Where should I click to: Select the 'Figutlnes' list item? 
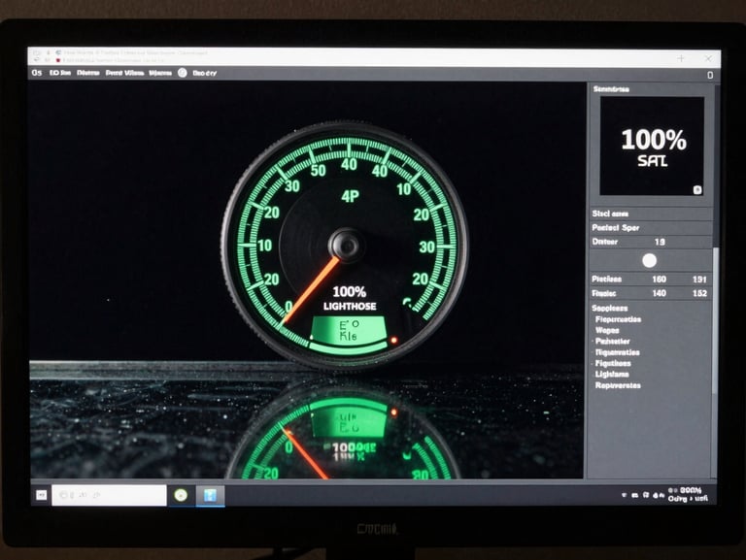pos(613,363)
